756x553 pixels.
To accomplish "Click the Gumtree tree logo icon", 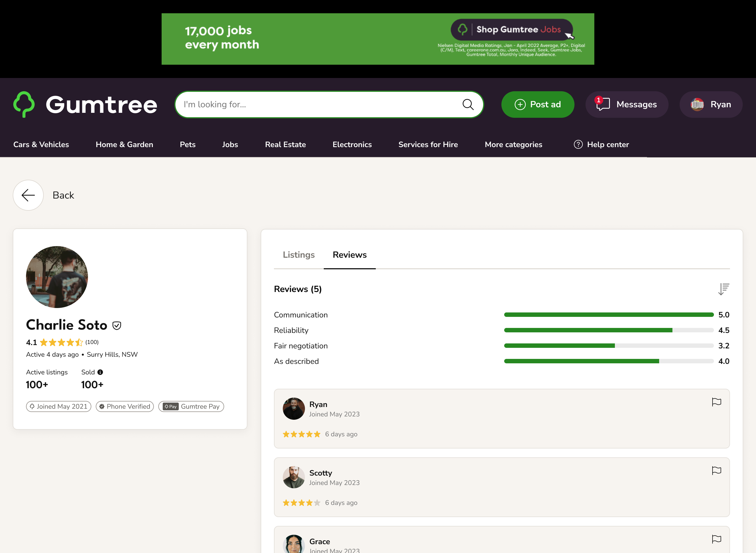I will 24,105.
